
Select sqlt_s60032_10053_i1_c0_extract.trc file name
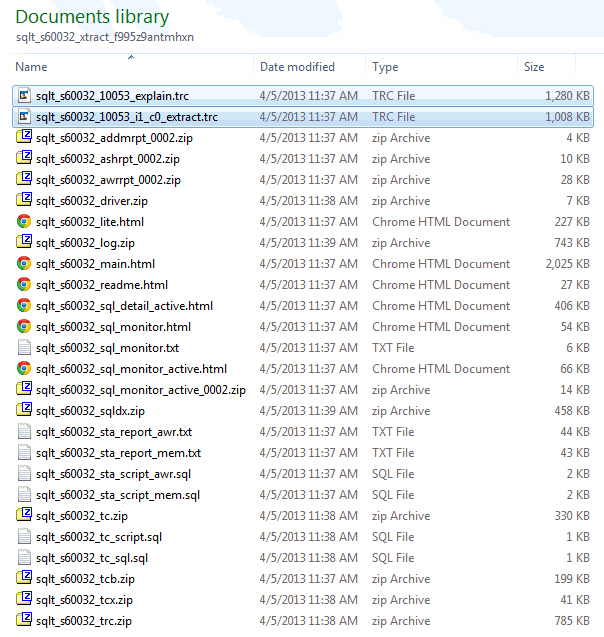pyautogui.click(x=126, y=117)
